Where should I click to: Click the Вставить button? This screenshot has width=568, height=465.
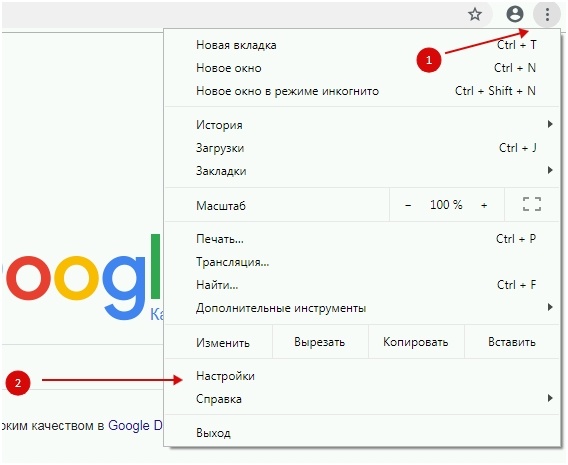[512, 342]
